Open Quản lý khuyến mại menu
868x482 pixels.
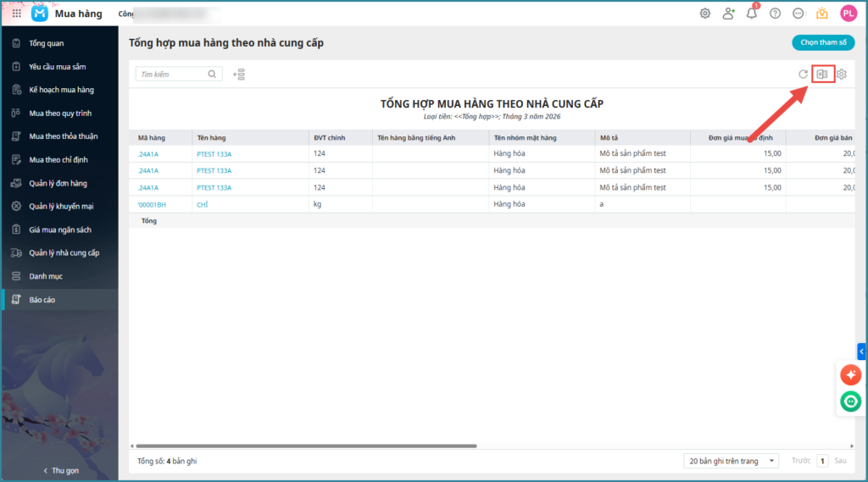(60, 207)
